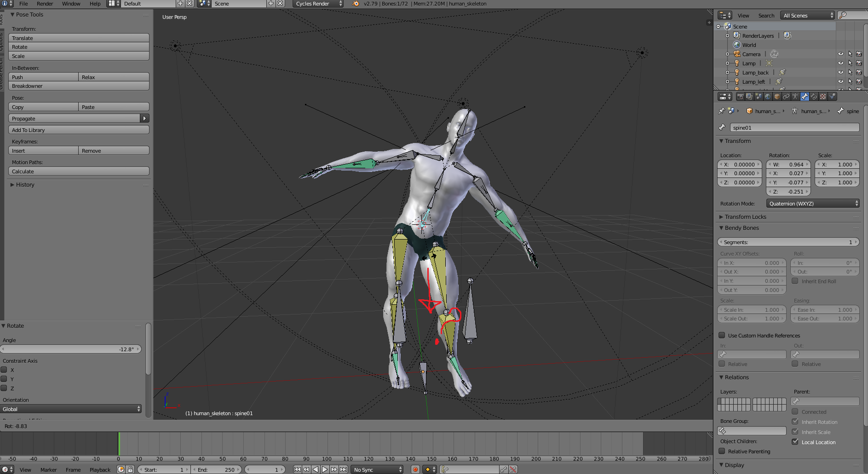Play animation forward in timeline
This screenshot has height=474, width=868.
pos(325,469)
